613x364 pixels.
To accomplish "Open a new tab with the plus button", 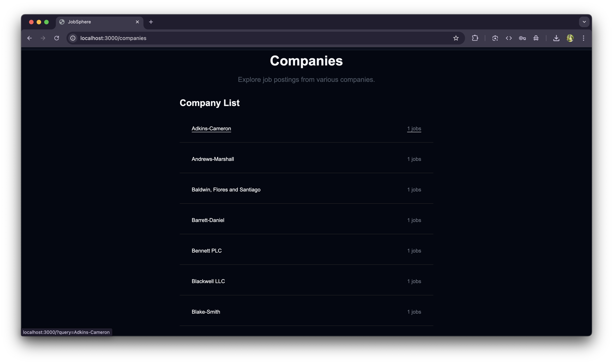I will [x=151, y=22].
